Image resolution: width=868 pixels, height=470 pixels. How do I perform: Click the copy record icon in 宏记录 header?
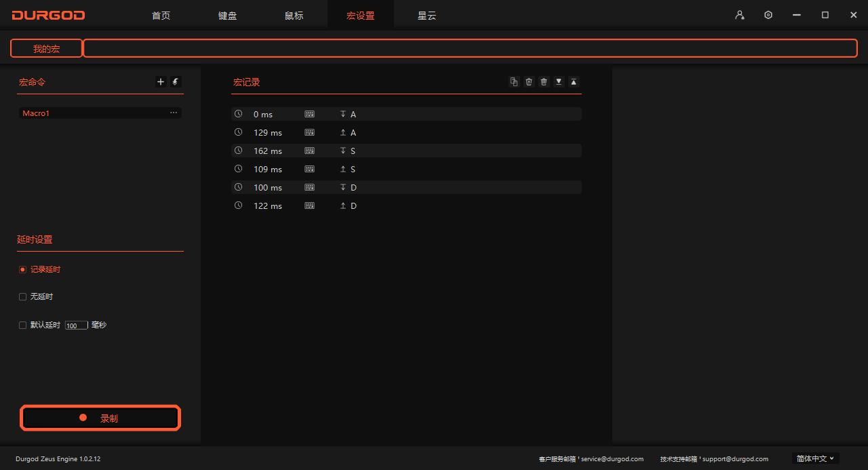click(x=514, y=82)
